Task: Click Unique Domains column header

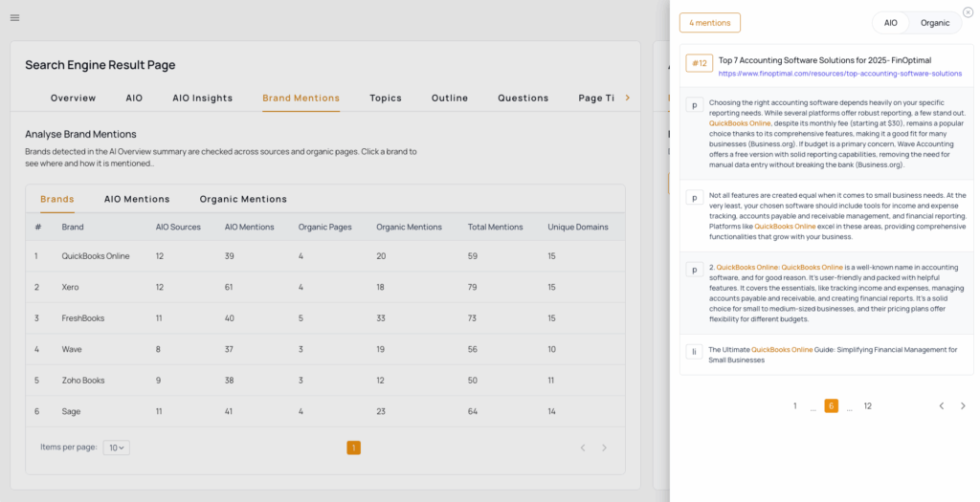Action: coord(577,228)
